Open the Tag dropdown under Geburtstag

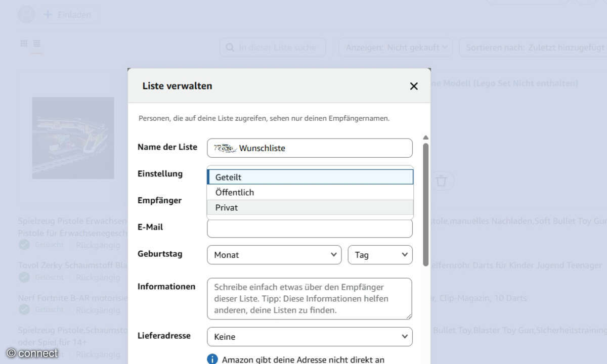[380, 255]
